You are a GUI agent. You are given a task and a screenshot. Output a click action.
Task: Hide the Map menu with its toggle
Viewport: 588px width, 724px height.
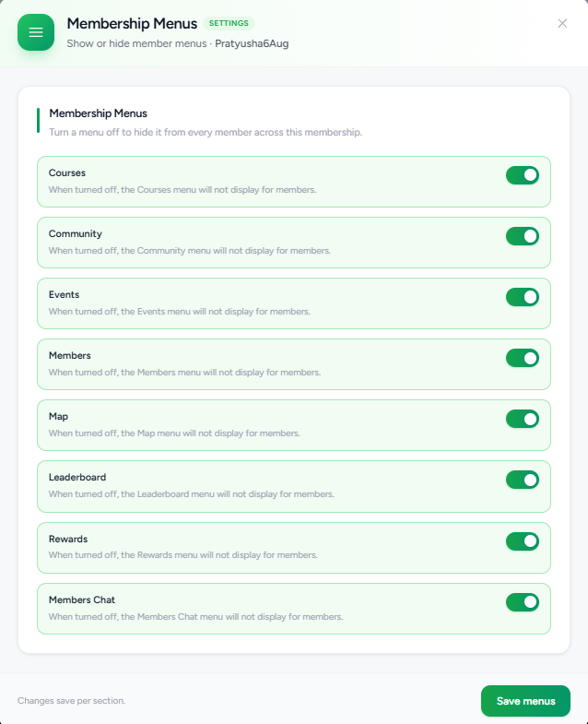pos(523,420)
